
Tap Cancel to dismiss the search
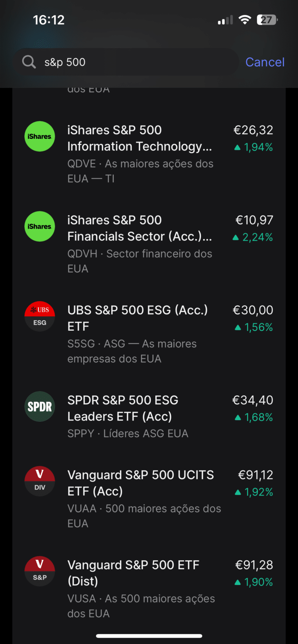[x=265, y=62]
